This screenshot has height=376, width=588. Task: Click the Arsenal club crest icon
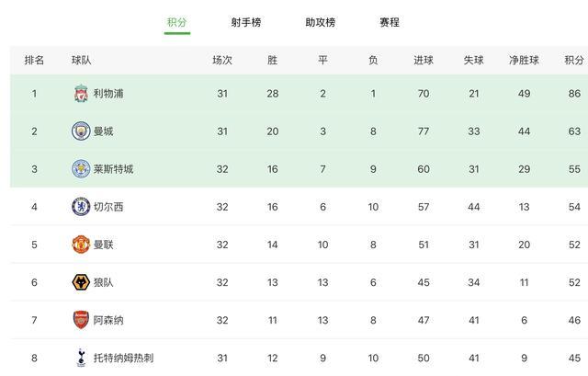pos(81,320)
